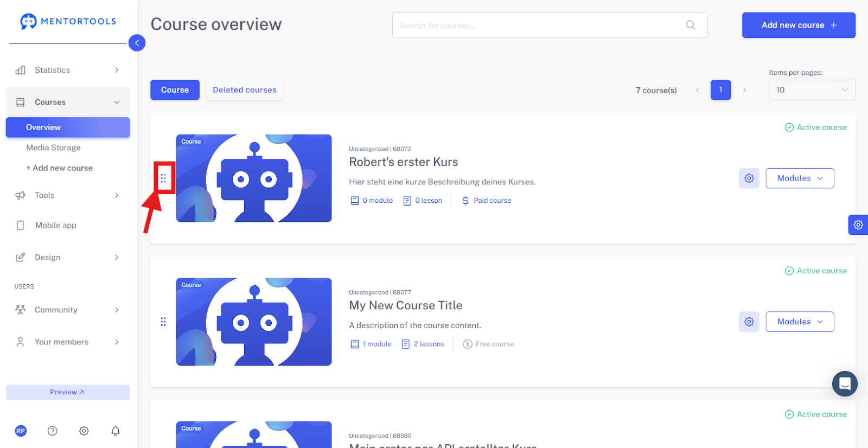Open Media Storage in sidebar
Viewport: 868px width, 448px height.
click(53, 148)
